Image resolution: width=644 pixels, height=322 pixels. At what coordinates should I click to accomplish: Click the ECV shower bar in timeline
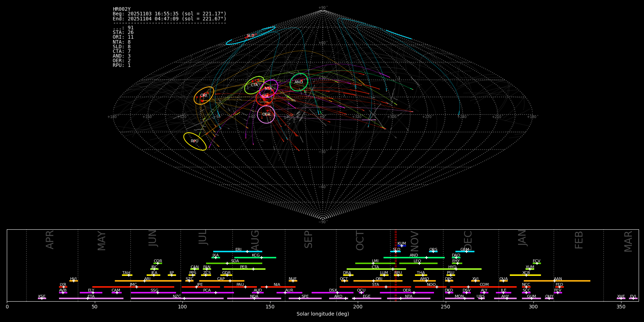pos(537,263)
